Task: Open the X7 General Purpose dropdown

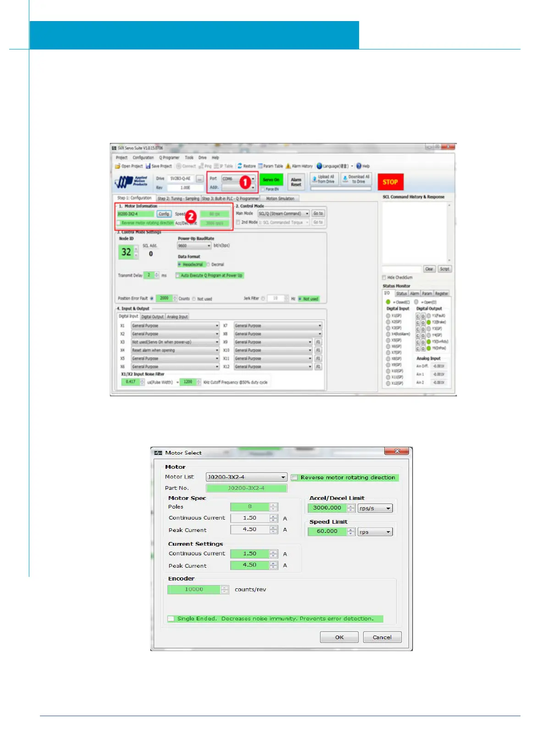Action: pos(278,326)
